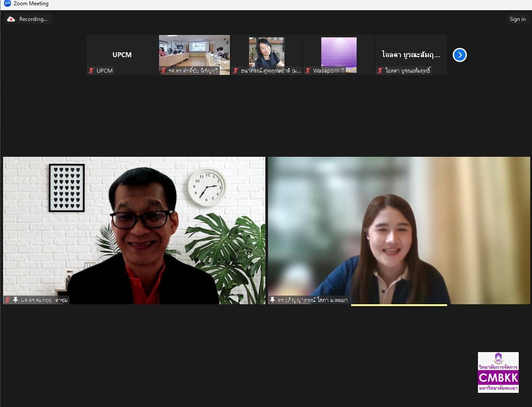Show next participants with blue arrow
This screenshot has height=407, width=532.
click(459, 55)
